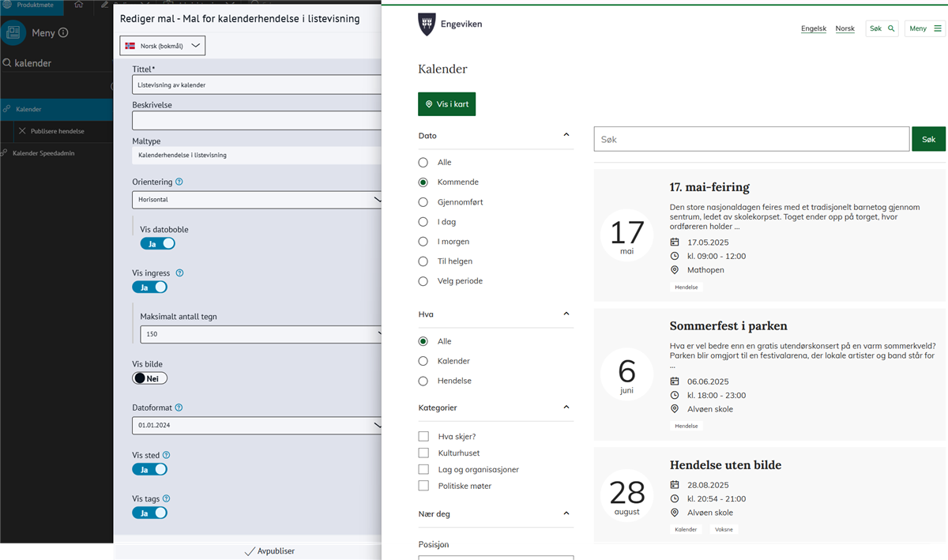Click the help icon next to Orientering
Screen dimensions: 948x560
tap(179, 182)
